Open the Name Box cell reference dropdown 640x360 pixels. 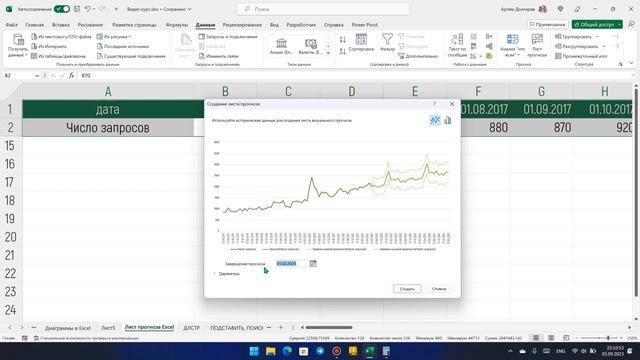click(x=37, y=76)
